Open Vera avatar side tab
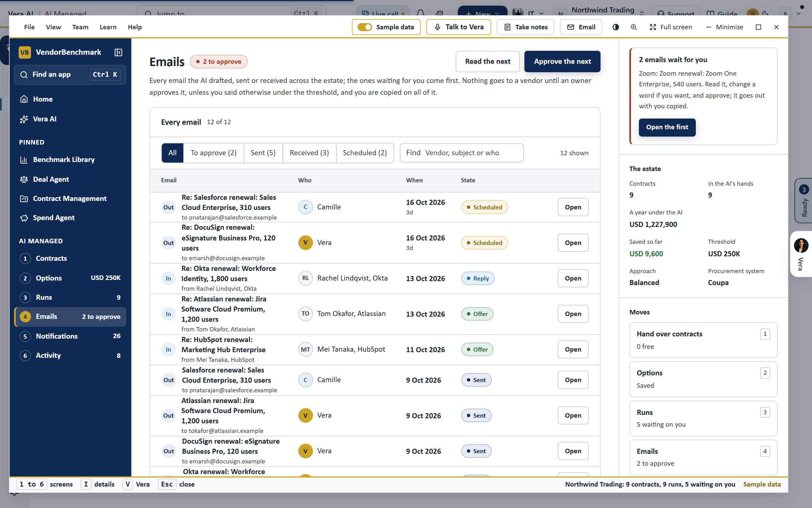The height and width of the screenshot is (508, 812). tap(801, 254)
